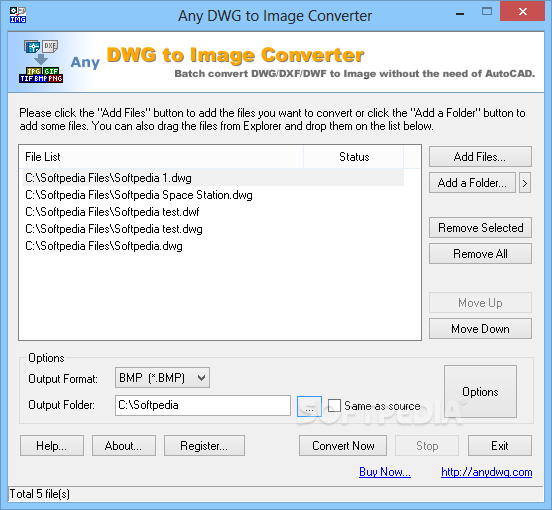
Task: Click the app icon in the title bar
Action: point(18,15)
